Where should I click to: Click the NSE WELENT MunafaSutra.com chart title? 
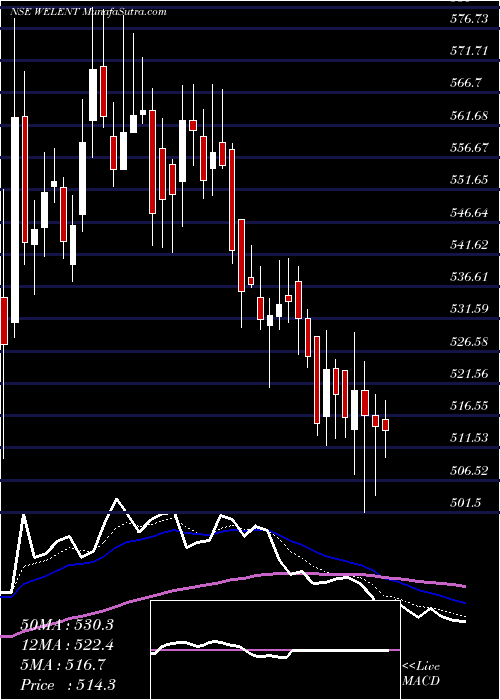[x=88, y=12]
